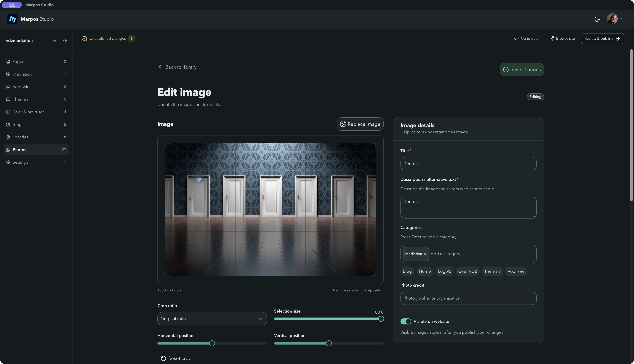The height and width of the screenshot is (364, 634).
Task: Focus the Photo credit field
Action: pyautogui.click(x=468, y=298)
